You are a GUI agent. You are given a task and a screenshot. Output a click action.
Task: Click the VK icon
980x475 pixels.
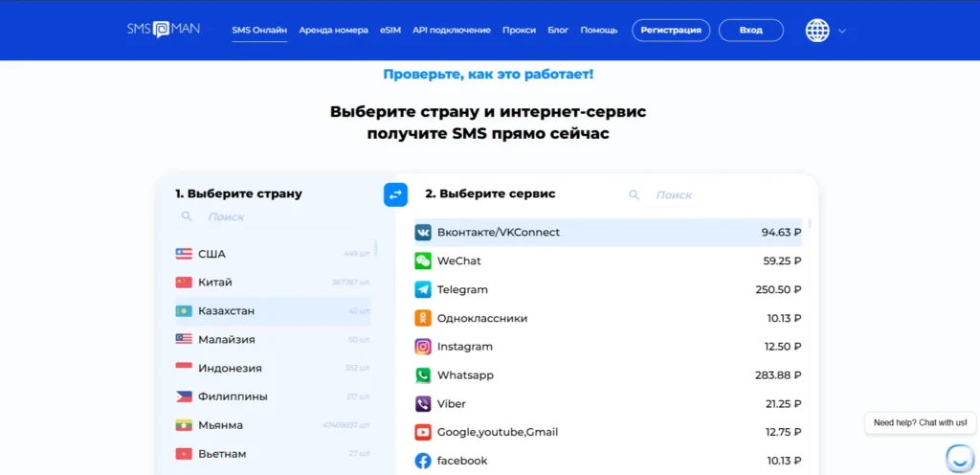(423, 233)
